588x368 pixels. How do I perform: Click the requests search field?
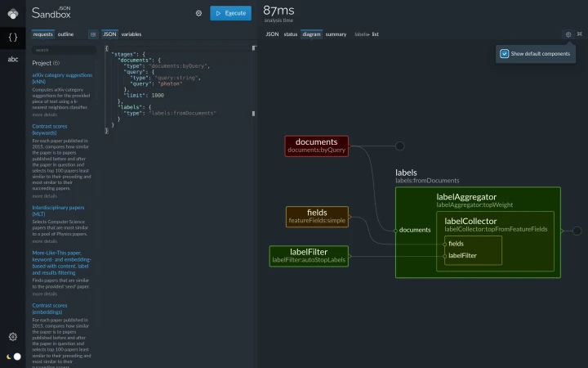(x=64, y=50)
